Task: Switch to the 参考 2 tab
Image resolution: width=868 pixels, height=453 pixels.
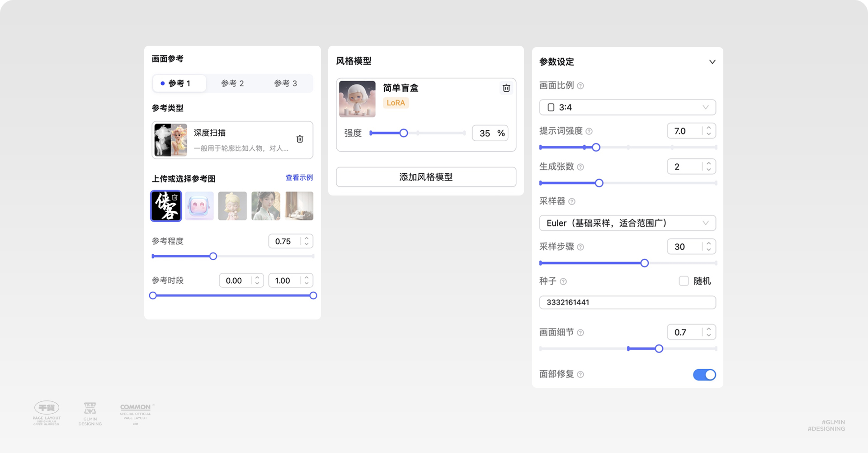Action: pyautogui.click(x=233, y=83)
